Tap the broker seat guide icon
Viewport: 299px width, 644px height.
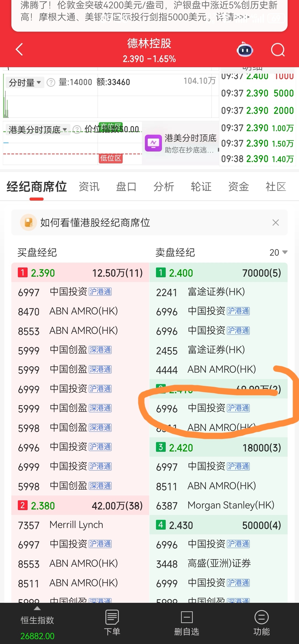point(28,223)
